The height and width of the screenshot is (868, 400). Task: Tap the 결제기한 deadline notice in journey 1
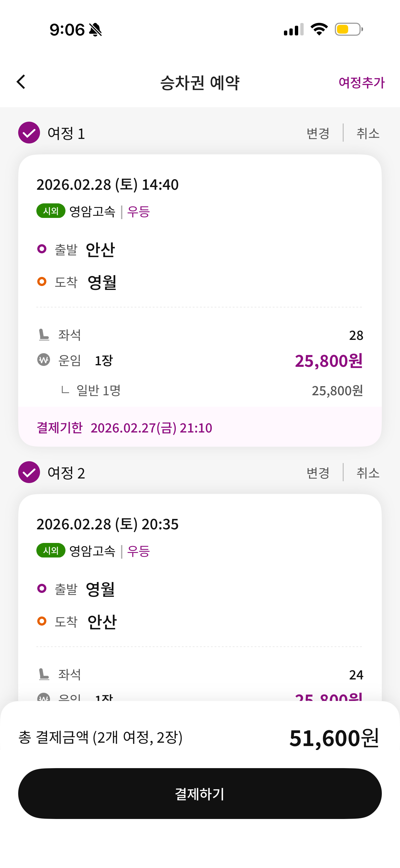125,428
